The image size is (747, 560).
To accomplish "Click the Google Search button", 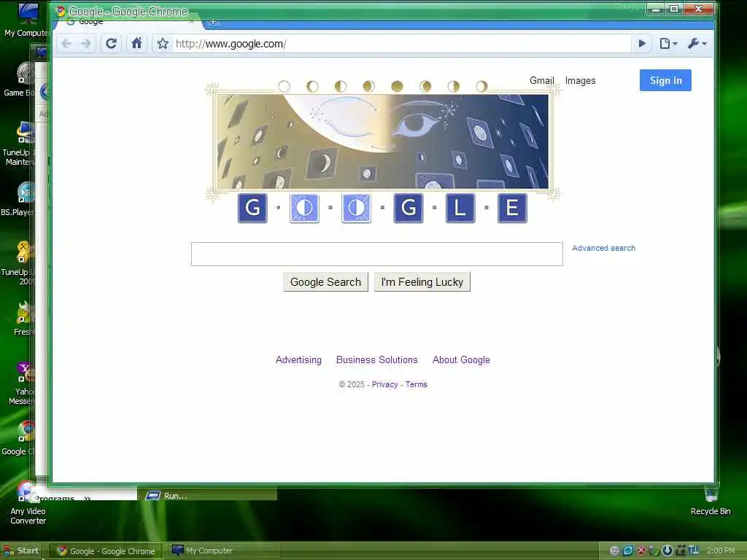I will (325, 282).
